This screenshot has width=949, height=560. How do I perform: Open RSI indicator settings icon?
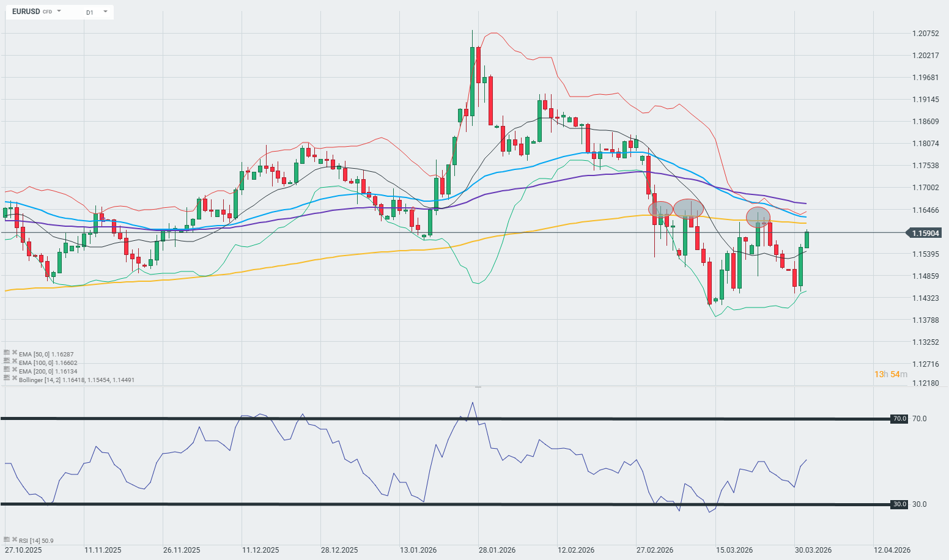7,540
